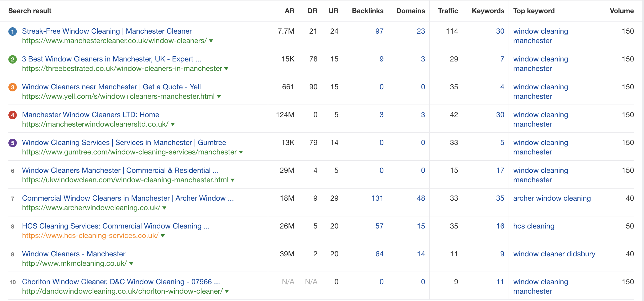
Task: Open 97 backlinks for Manchester Cleaner
Action: pos(379,31)
